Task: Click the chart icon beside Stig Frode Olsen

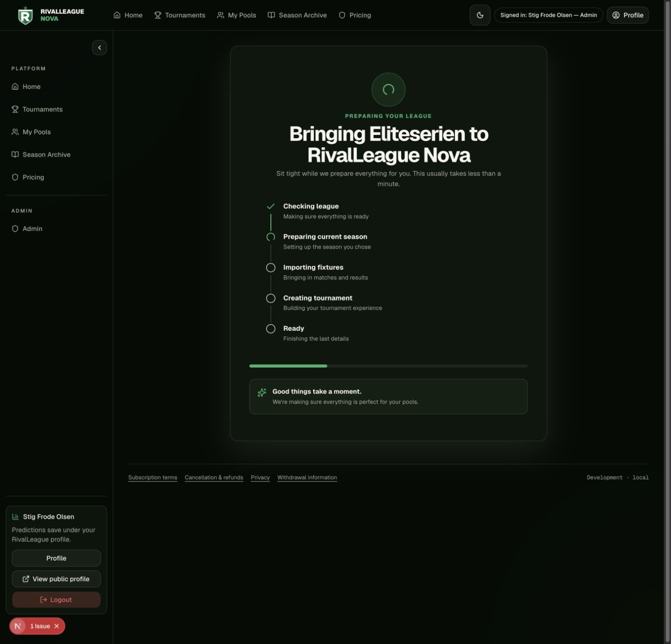Action: (x=15, y=517)
